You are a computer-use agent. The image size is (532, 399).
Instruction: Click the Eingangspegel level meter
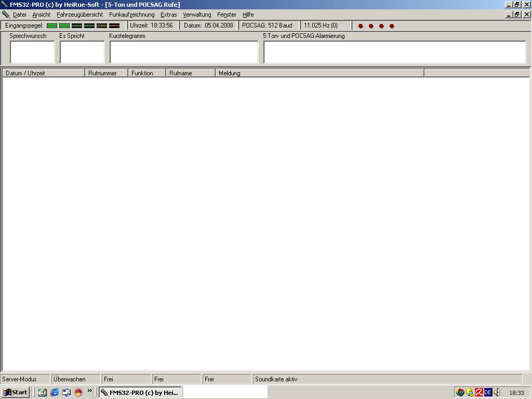click(x=83, y=25)
